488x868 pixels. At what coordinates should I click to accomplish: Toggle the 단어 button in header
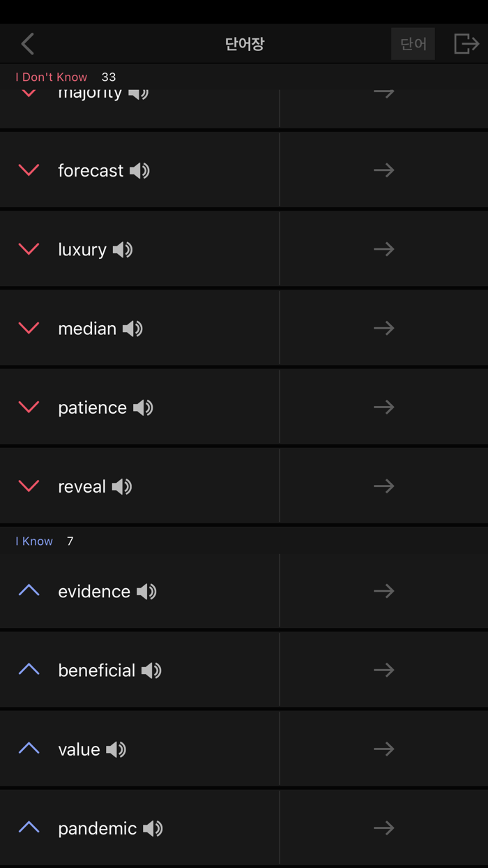pyautogui.click(x=413, y=44)
